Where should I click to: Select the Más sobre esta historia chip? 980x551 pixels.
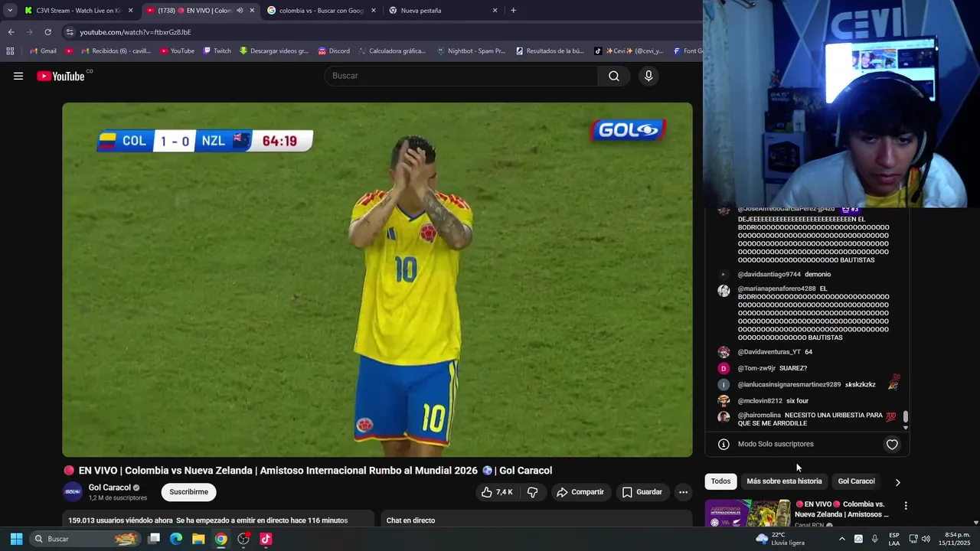click(x=784, y=481)
